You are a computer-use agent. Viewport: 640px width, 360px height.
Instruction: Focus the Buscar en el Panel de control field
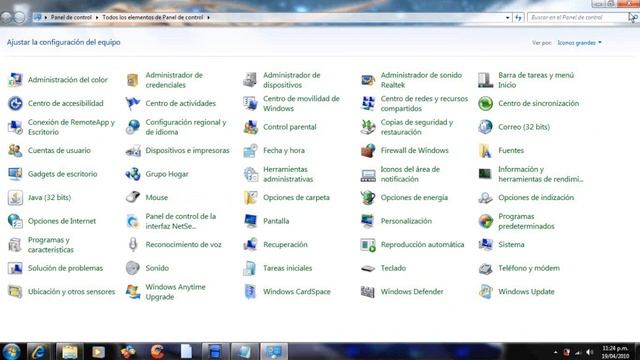click(x=577, y=18)
